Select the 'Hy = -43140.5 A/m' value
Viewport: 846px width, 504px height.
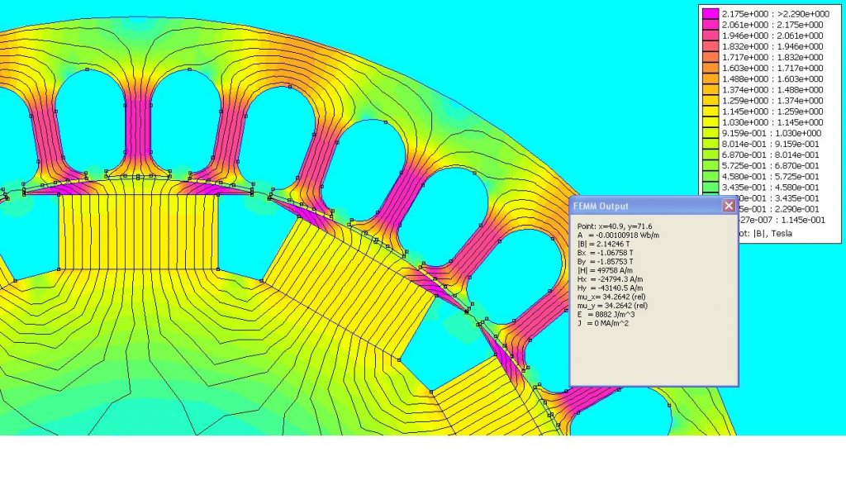point(611,288)
